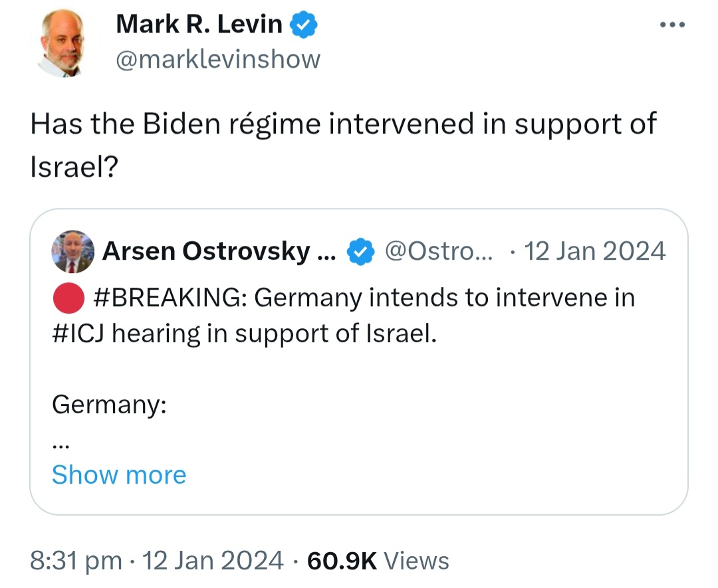Click the ellipsis above Show more
The width and height of the screenshot is (718, 588).
[x=60, y=445]
